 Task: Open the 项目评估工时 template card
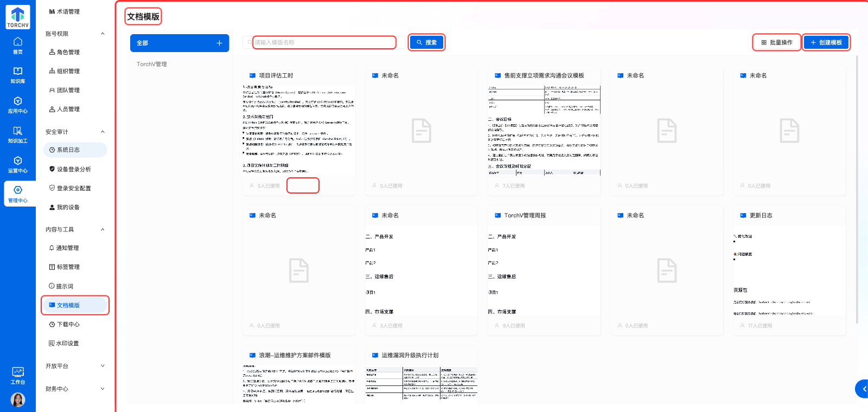coord(298,131)
